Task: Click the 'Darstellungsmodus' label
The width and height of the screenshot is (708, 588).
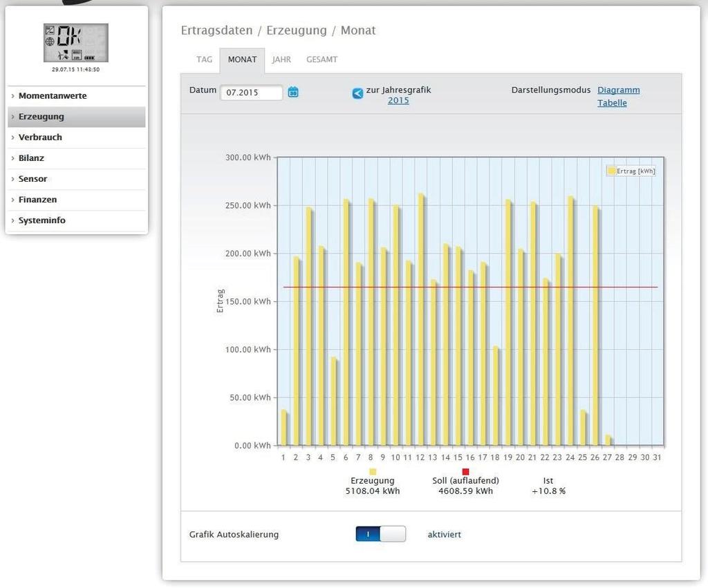Action: [x=551, y=90]
